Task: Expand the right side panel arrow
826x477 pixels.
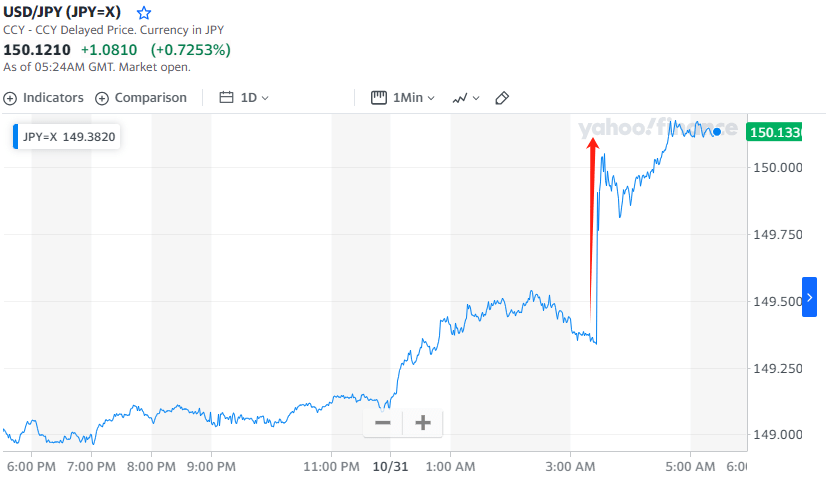Action: click(809, 298)
